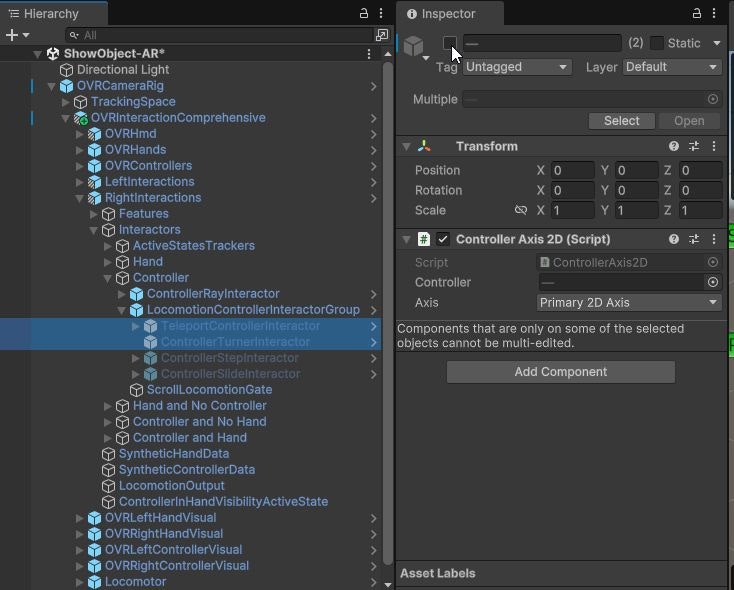Open the Layer dropdown showing Default
The width and height of the screenshot is (734, 590).
click(x=672, y=67)
